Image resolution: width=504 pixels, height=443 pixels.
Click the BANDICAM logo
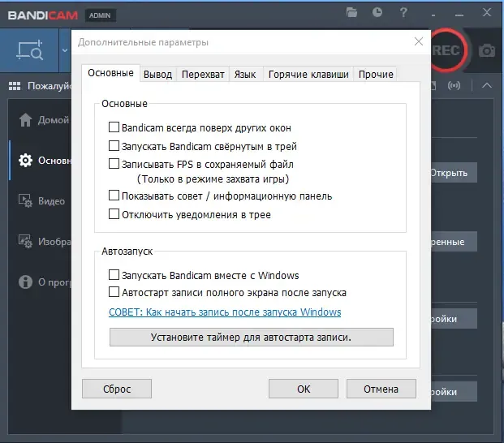pyautogui.click(x=43, y=15)
